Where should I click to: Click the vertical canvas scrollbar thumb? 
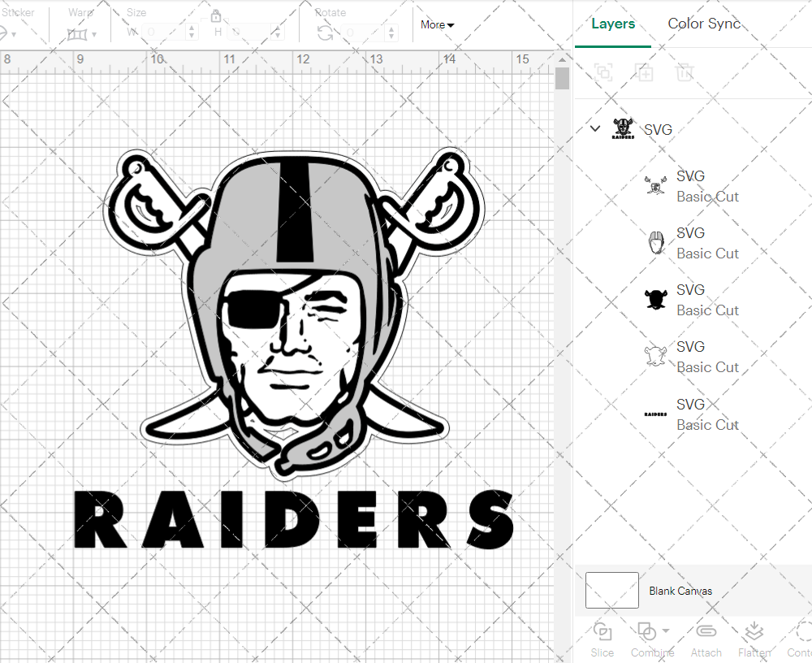coord(562,79)
